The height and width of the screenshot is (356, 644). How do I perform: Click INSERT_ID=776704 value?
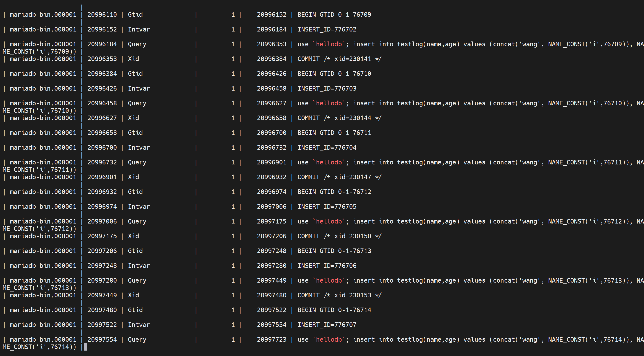coord(327,147)
